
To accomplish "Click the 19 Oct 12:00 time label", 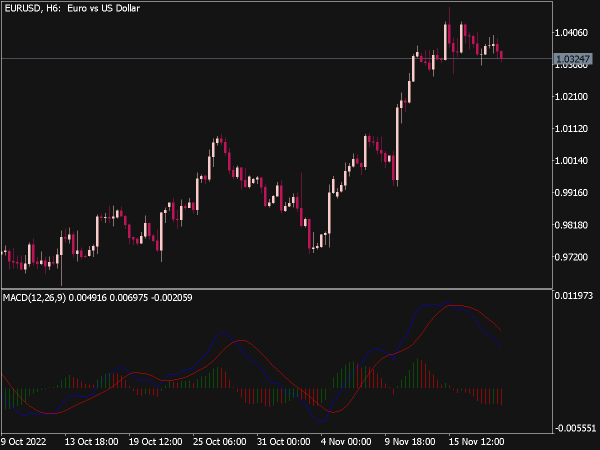I will point(155,442).
